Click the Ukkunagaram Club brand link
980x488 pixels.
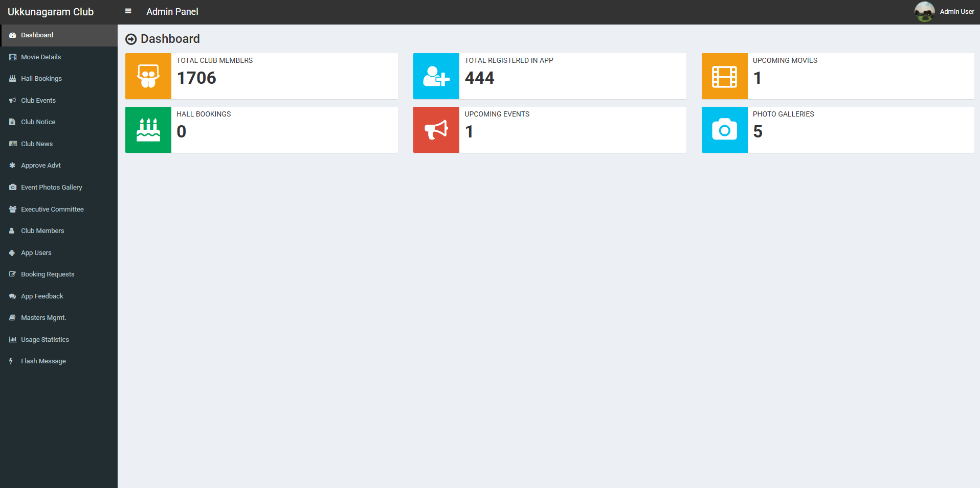pos(51,12)
